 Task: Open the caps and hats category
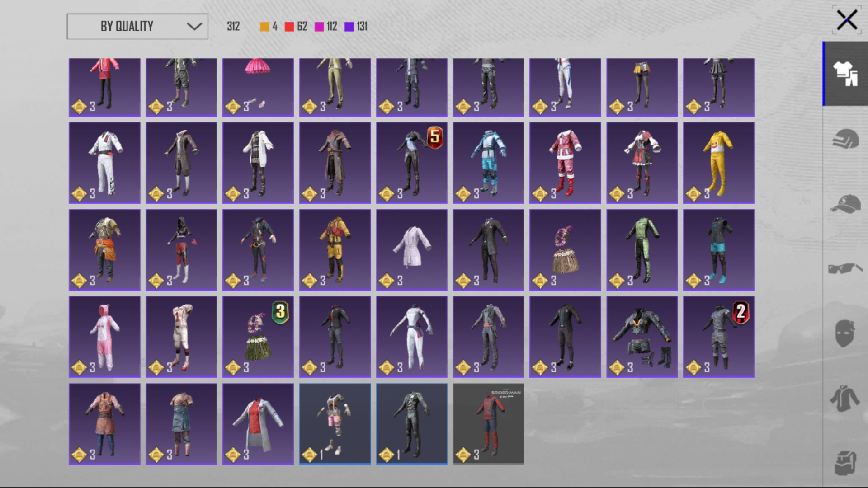point(845,204)
